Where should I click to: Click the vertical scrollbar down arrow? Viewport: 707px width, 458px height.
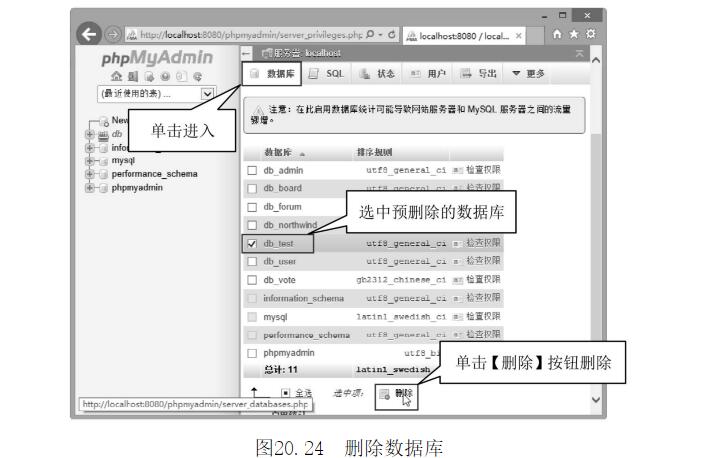tap(597, 400)
